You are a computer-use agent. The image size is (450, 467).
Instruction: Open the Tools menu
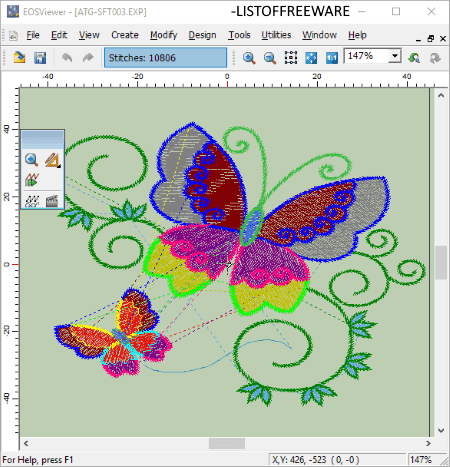tap(239, 35)
